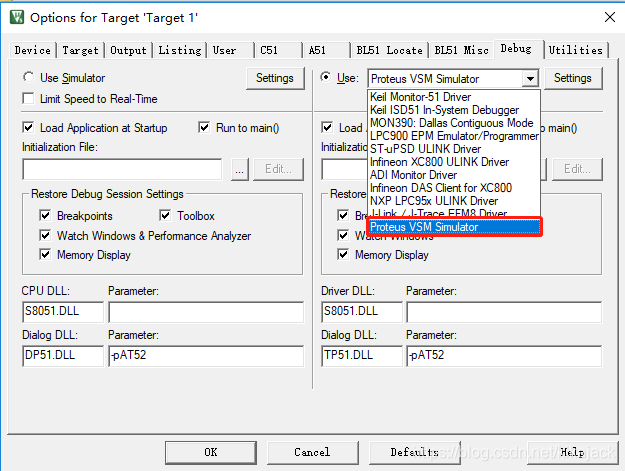Switch to the Device tab
Viewport: 625px width, 471px height.
32,50
